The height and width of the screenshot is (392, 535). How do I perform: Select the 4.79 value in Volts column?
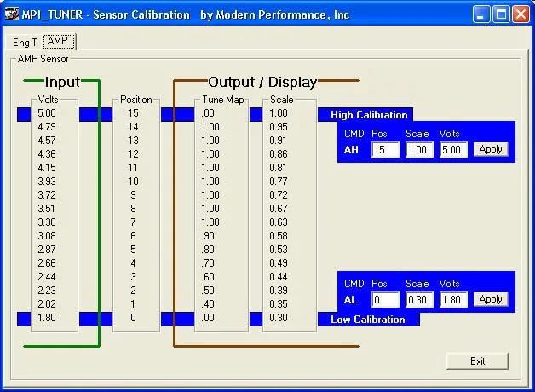tap(48, 127)
